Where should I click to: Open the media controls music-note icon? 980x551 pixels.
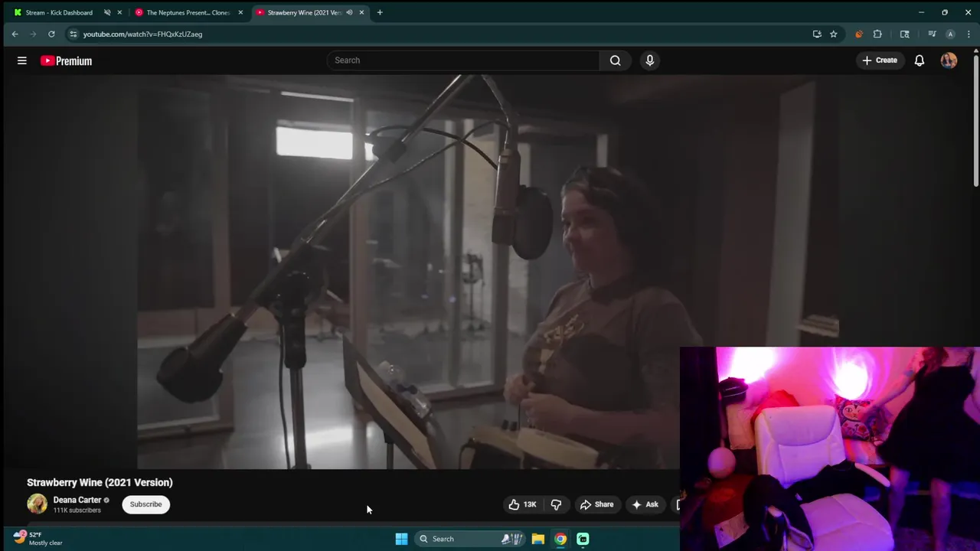[932, 34]
